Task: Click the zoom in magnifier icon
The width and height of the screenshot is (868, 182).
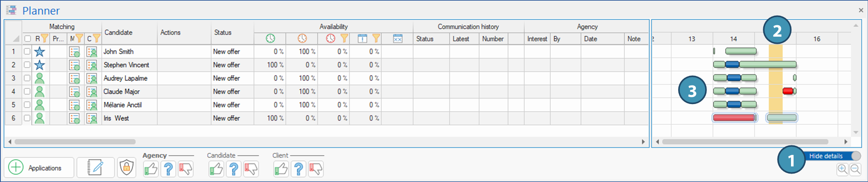Action: tap(842, 169)
